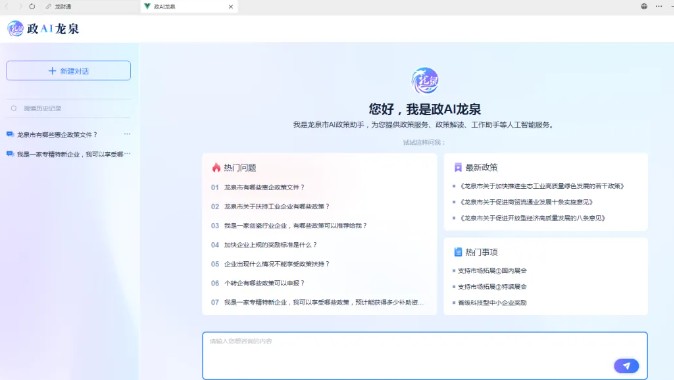Open policy on 促进商贸流通业发展十条实施意见

526,202
